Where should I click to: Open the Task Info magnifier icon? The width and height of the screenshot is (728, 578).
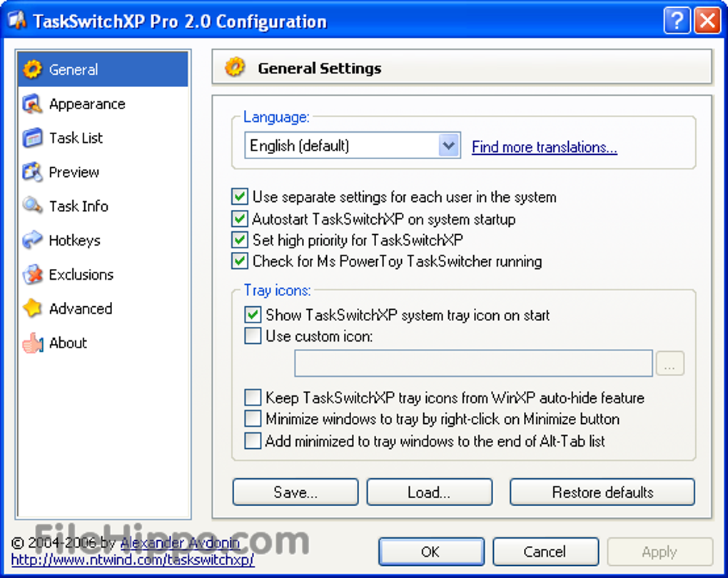[33, 206]
